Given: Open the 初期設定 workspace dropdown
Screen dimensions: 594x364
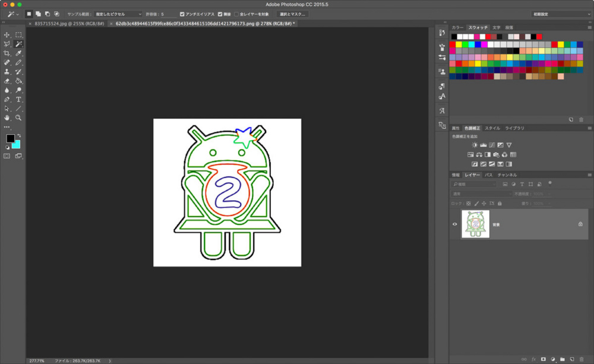Looking at the screenshot, I should [561, 14].
